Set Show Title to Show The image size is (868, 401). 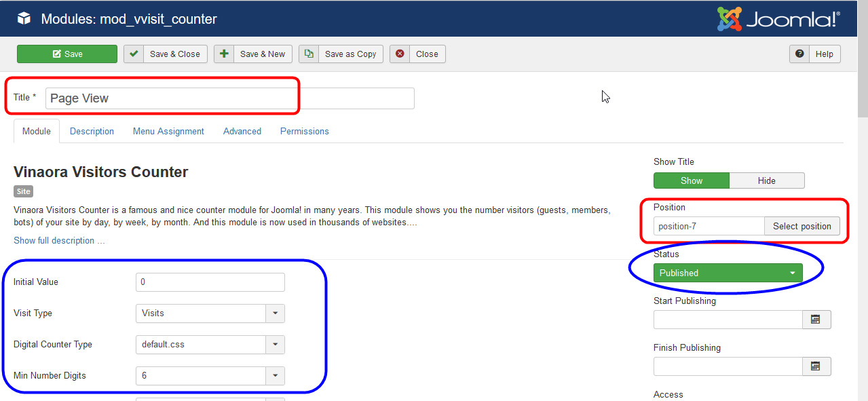coord(691,180)
